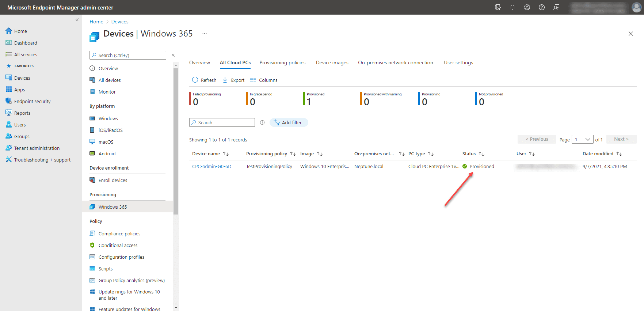Screen dimensions: 644x311
Task: Filter by Provisioned status tile
Action: tap(314, 99)
